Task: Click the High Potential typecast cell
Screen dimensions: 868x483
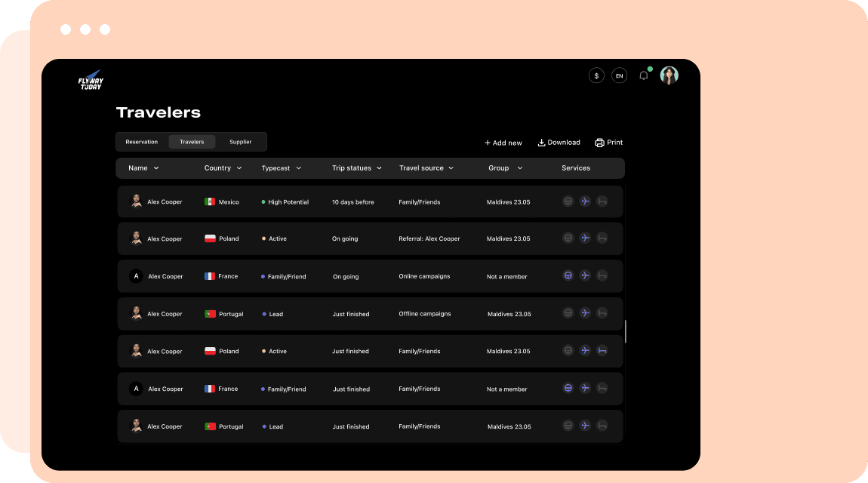Action: coord(285,202)
